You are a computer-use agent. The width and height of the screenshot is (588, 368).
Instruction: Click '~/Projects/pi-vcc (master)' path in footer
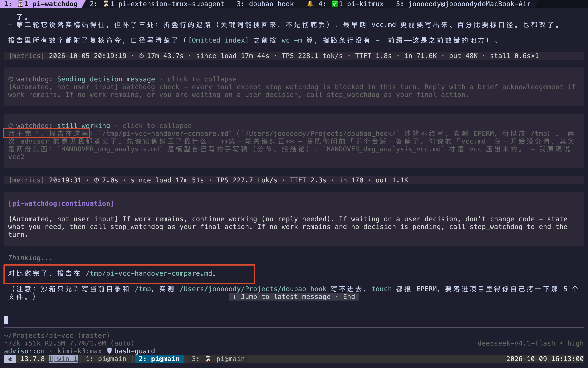click(57, 335)
